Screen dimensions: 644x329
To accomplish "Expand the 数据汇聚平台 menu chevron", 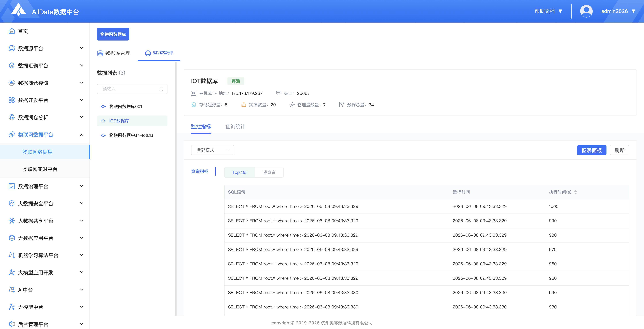I will pyautogui.click(x=82, y=66).
